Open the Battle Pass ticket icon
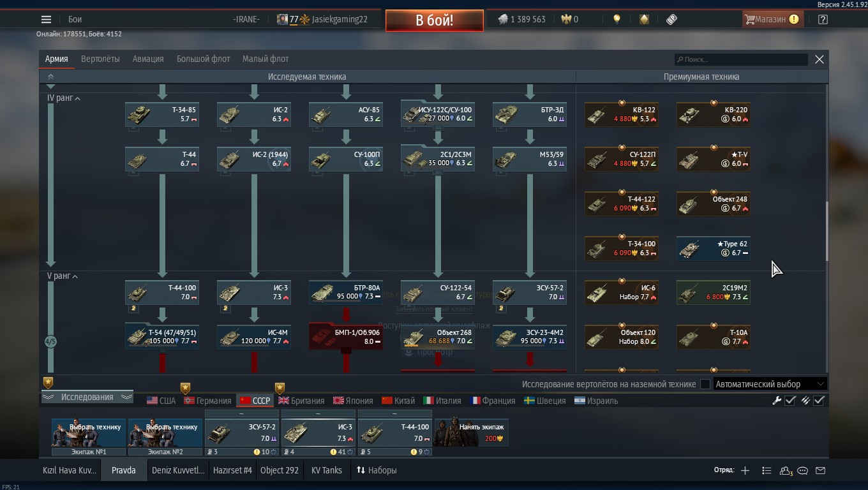Screen dimensions: 868x490 671,19
